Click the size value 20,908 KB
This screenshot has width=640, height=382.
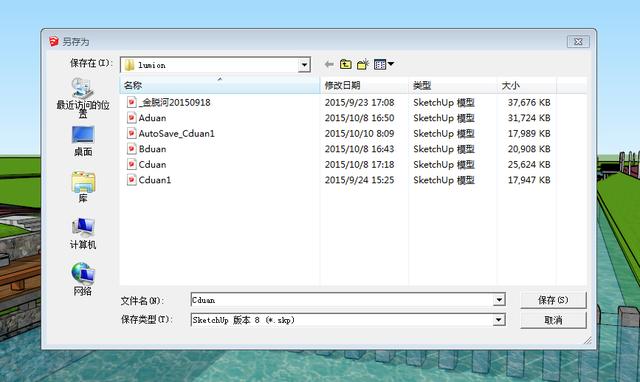pos(529,149)
